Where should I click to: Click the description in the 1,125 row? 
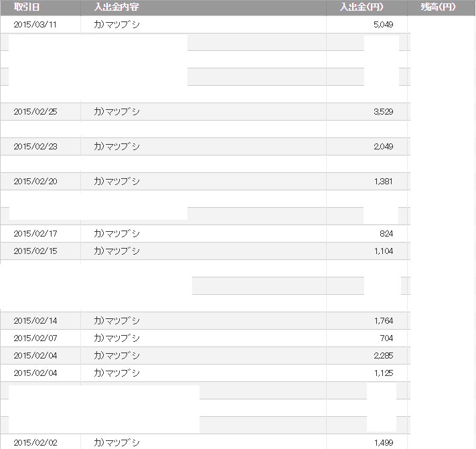(116, 373)
